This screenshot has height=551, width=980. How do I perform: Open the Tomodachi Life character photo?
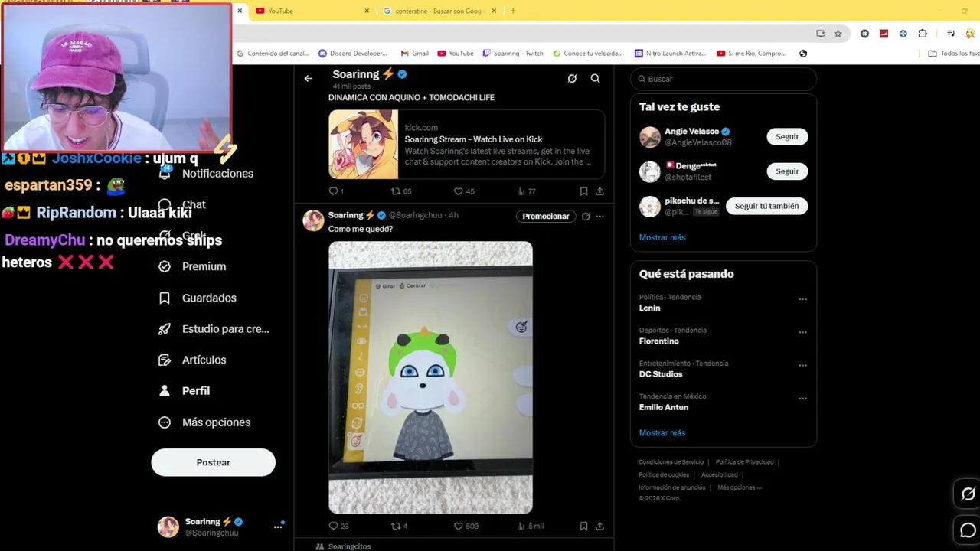click(430, 377)
